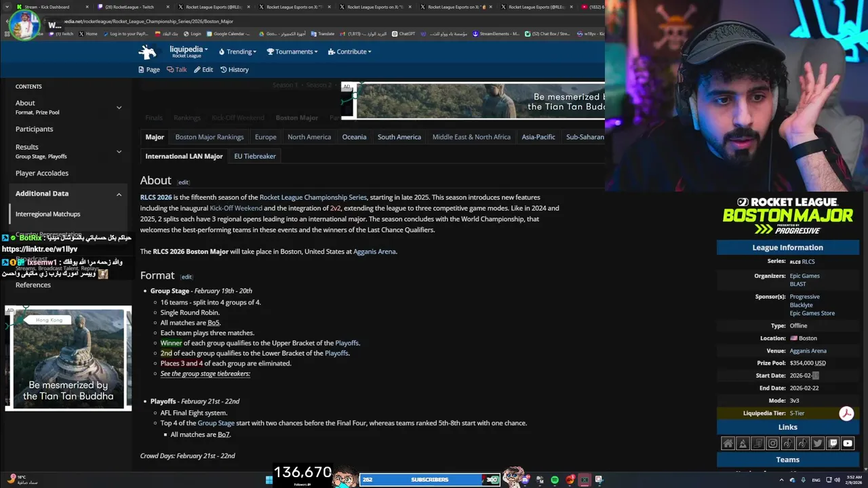This screenshot has width=868, height=488.
Task: Select the EU Tiebreaker tab
Action: point(255,156)
